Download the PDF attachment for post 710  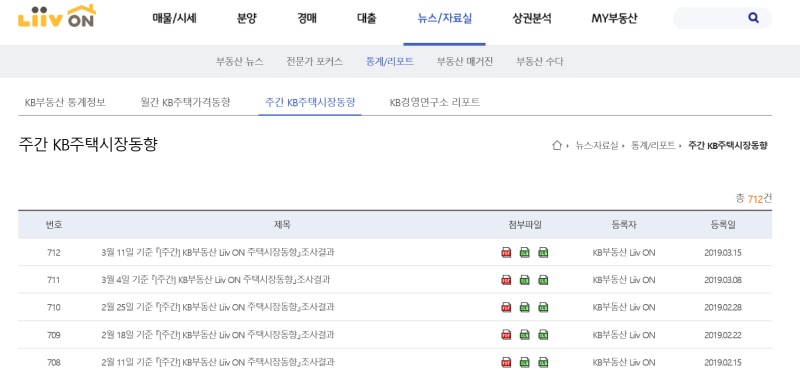pyautogui.click(x=506, y=308)
